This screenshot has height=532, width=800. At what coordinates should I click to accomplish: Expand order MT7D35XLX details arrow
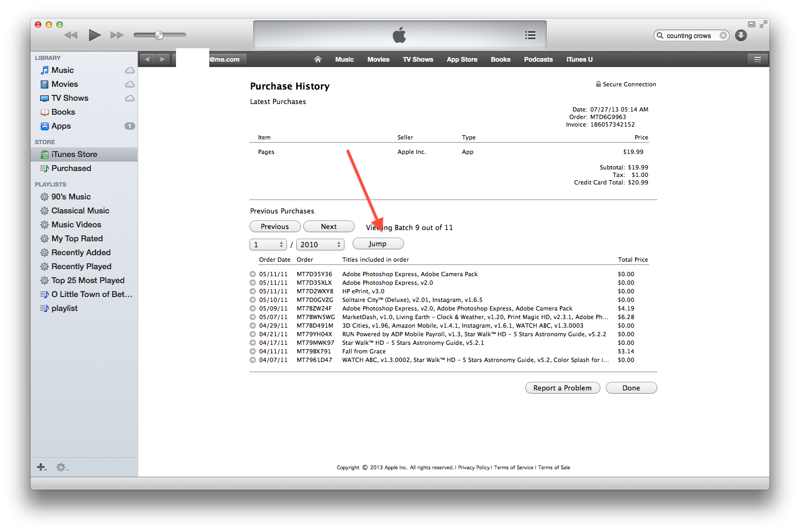(x=253, y=283)
